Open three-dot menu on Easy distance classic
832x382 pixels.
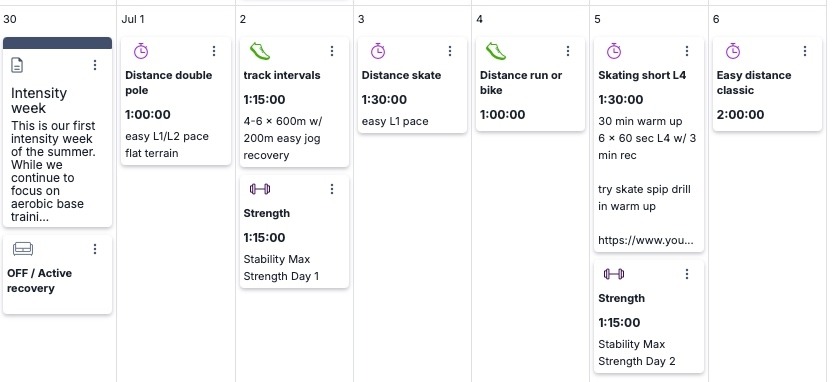[805, 50]
